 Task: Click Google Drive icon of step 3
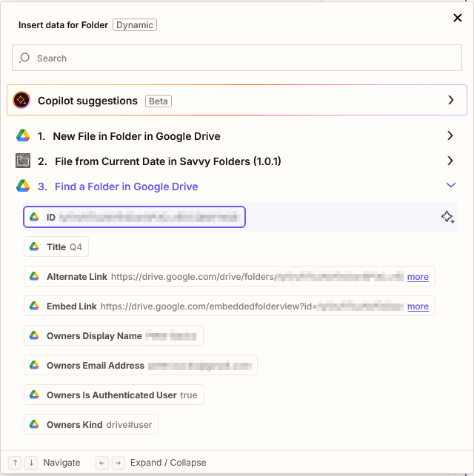point(23,186)
